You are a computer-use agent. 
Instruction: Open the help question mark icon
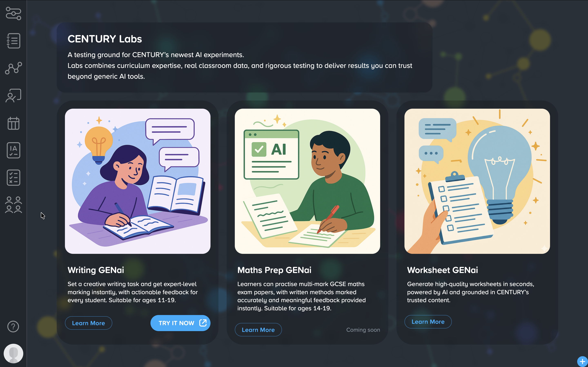(x=13, y=326)
